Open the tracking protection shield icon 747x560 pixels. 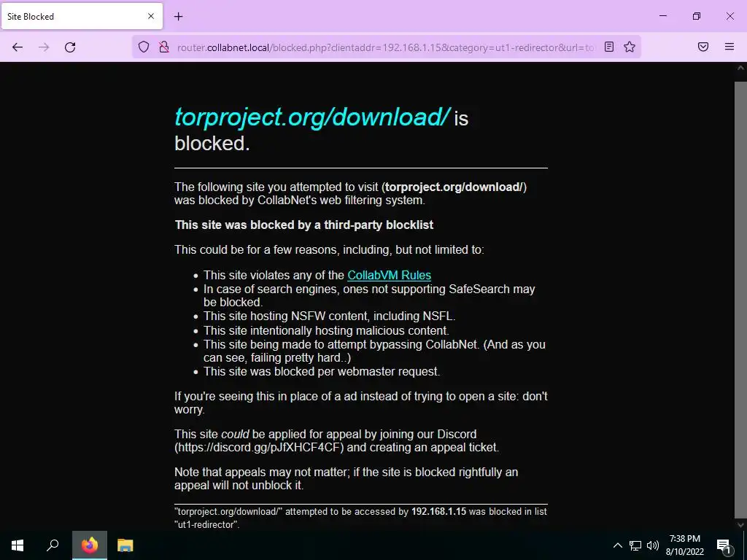(x=144, y=47)
